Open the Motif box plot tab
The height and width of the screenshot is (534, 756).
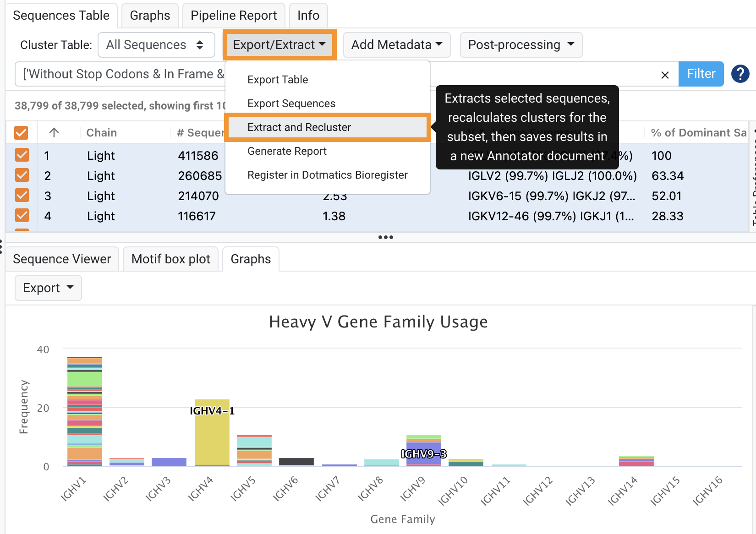[x=170, y=259]
